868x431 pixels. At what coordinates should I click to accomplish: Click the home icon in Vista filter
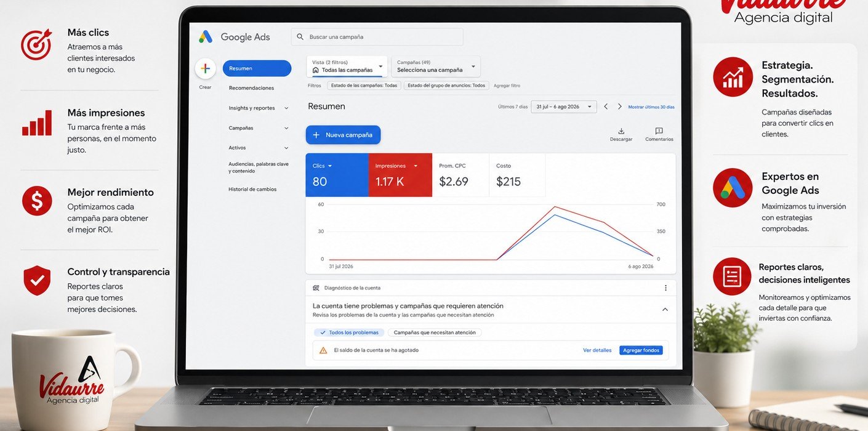pyautogui.click(x=316, y=70)
